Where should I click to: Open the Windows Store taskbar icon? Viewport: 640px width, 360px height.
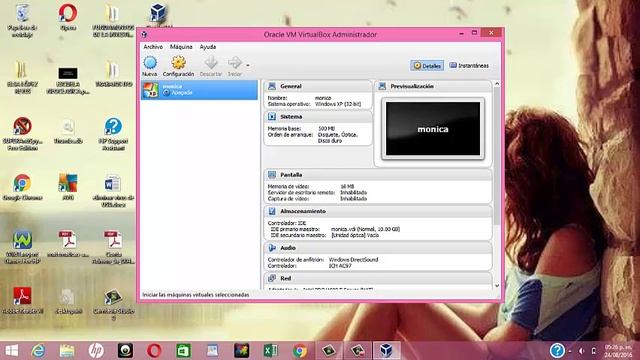183,351
